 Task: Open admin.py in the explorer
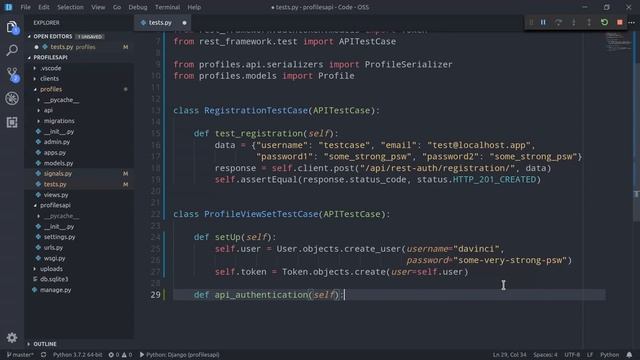click(57, 142)
